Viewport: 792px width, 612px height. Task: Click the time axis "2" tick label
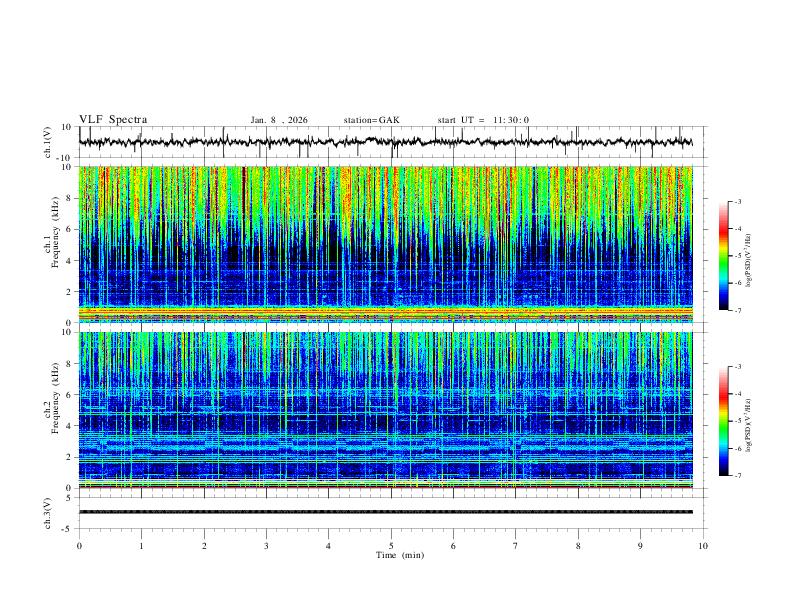204,546
